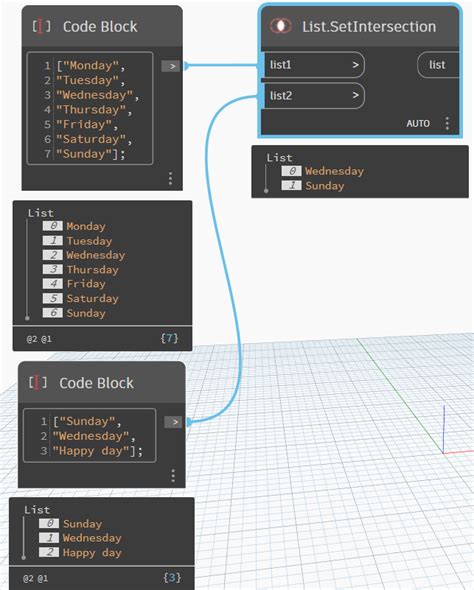
Task: Click code line "Monday" in editor
Action: [x=91, y=65]
